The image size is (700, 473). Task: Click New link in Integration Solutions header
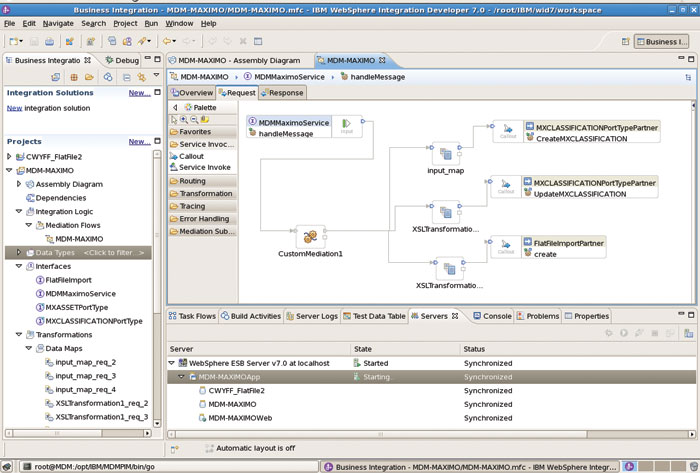coord(139,93)
